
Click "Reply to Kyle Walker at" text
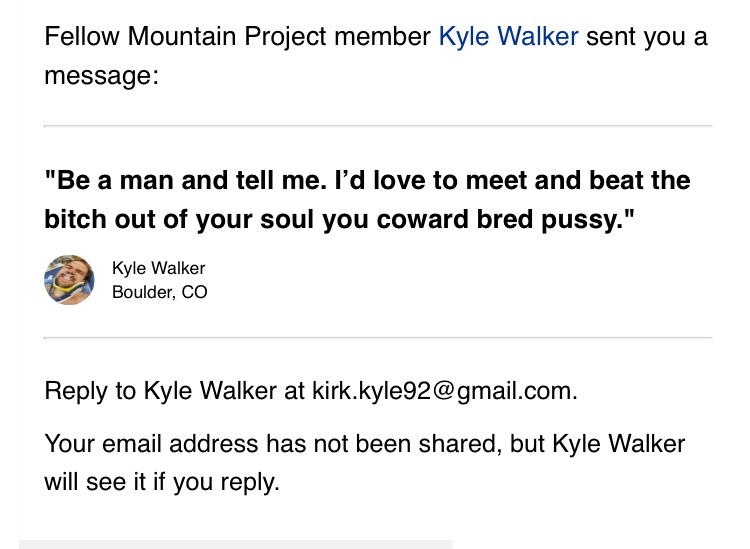tap(175, 390)
